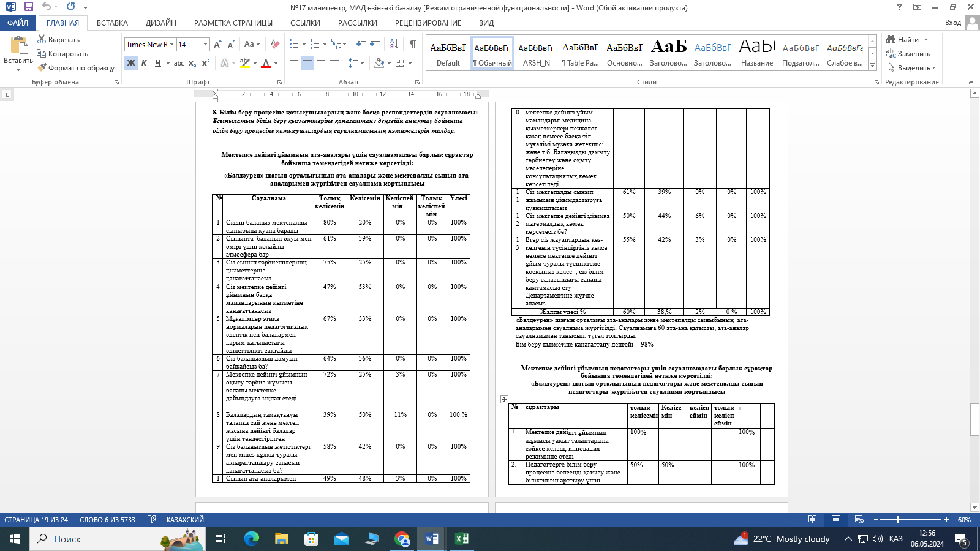Click the proofing book icon in status bar
Viewport: 980px width, 551px height.
coord(151,520)
